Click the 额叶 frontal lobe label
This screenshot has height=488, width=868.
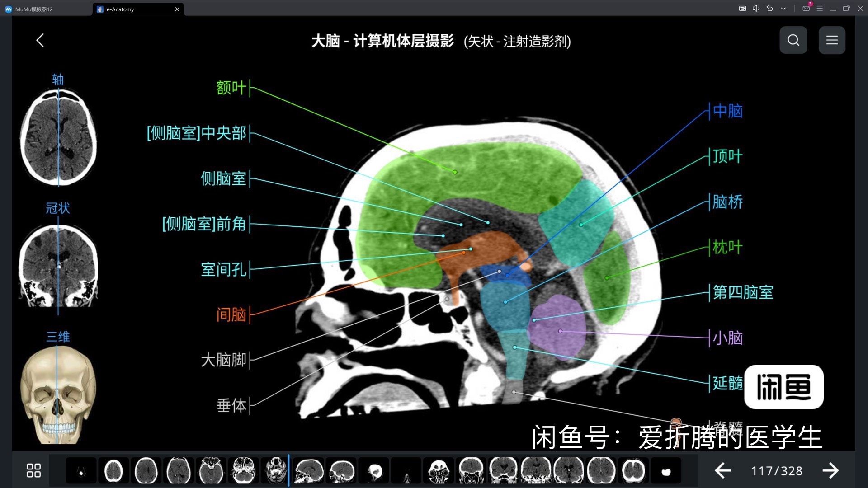231,88
